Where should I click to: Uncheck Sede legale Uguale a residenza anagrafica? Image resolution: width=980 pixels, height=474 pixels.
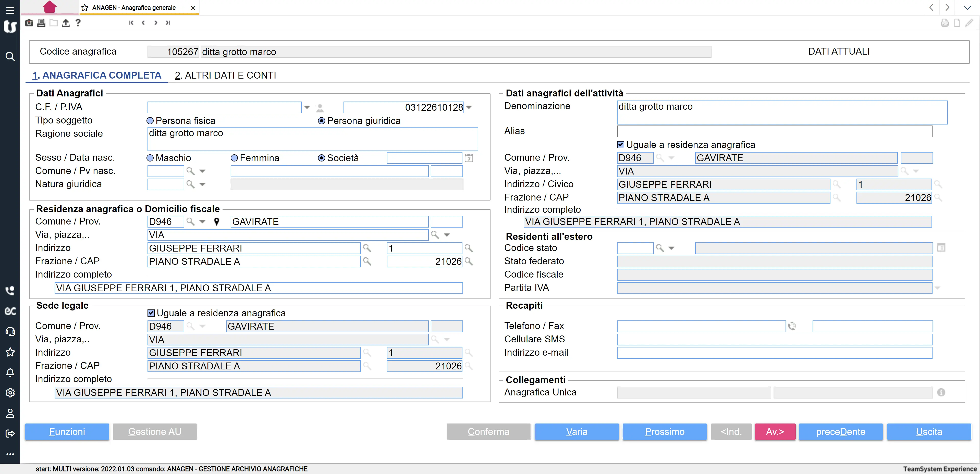click(151, 313)
